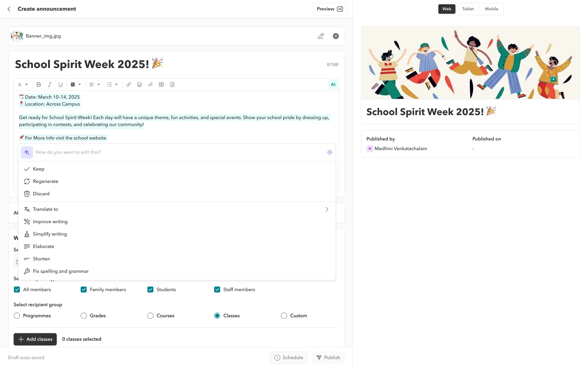Open the text alignment dropdown
This screenshot has width=588, height=368.
point(95,84)
